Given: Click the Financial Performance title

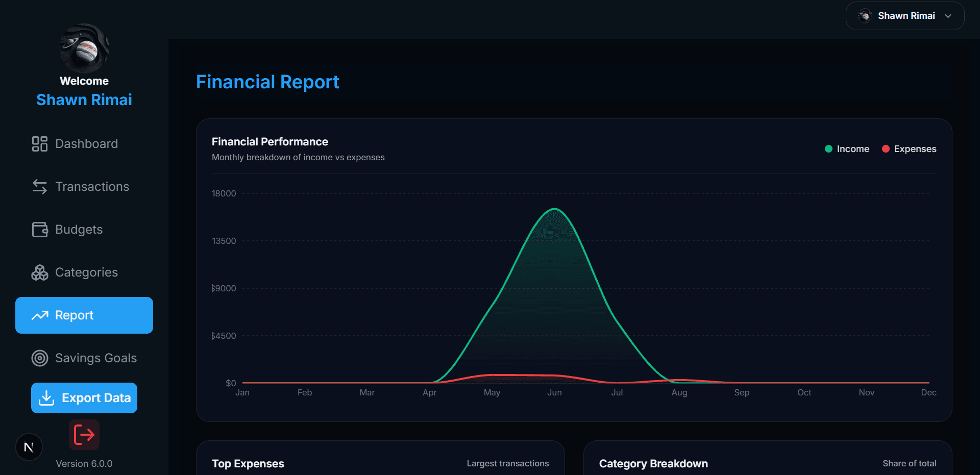Looking at the screenshot, I should click(x=270, y=142).
